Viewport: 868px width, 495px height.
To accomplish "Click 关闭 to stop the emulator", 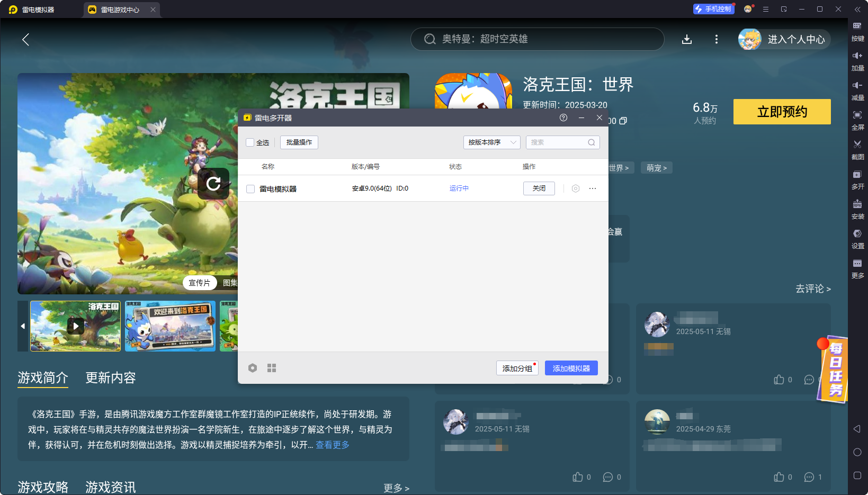I will [539, 188].
